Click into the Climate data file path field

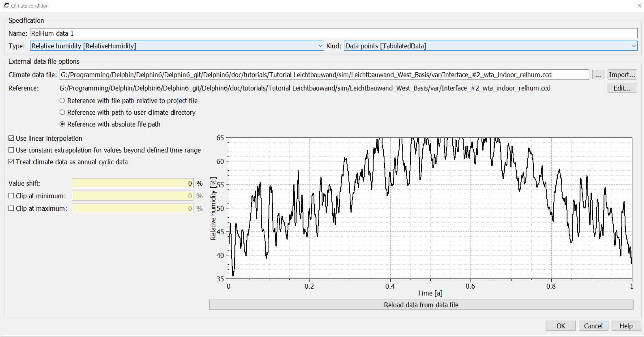(x=324, y=75)
